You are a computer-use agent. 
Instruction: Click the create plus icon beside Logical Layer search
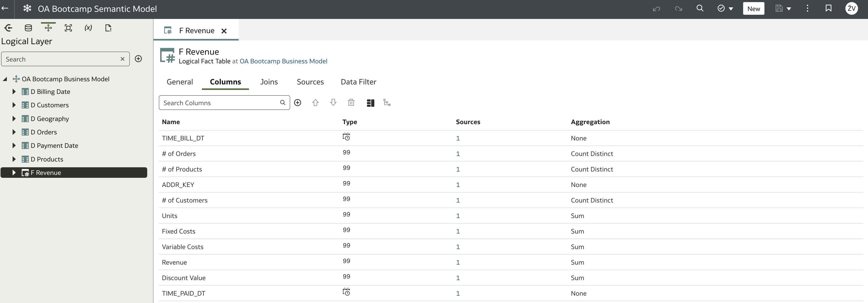pyautogui.click(x=138, y=59)
